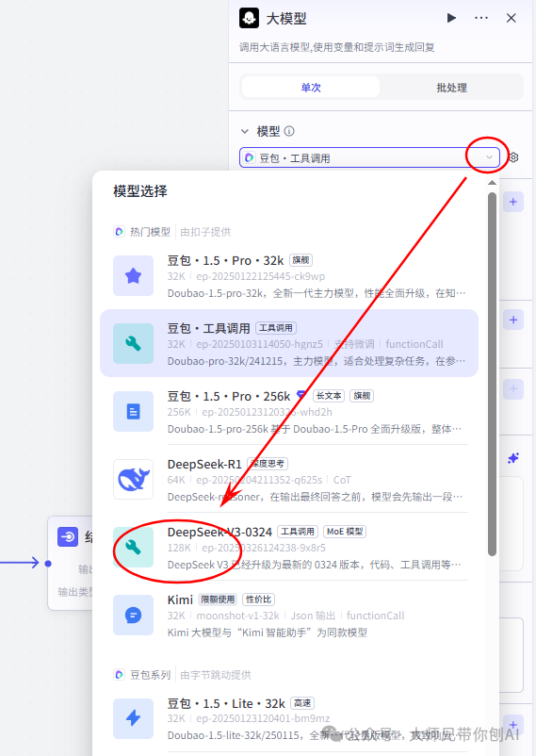The height and width of the screenshot is (756, 536).
Task: Click the 深度思考 tag on DeepSeek-R1
Action: click(267, 464)
